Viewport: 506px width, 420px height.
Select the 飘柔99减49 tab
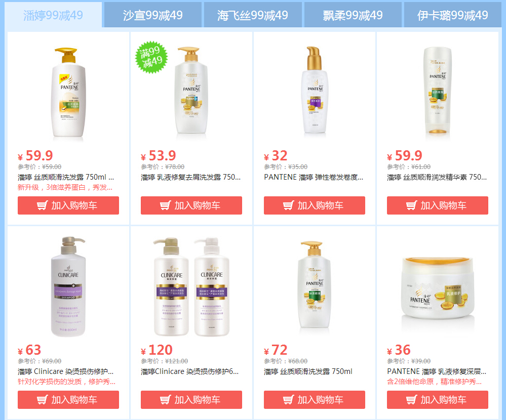click(x=353, y=15)
